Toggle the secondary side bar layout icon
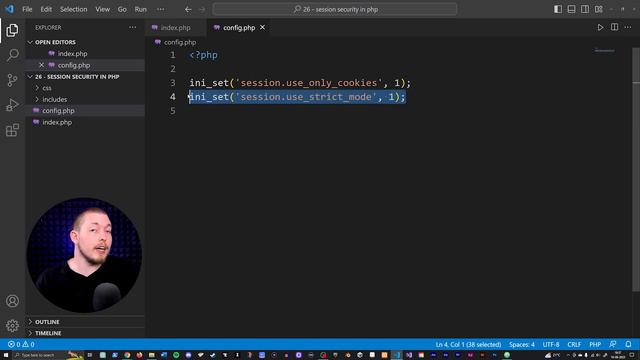 click(585, 9)
